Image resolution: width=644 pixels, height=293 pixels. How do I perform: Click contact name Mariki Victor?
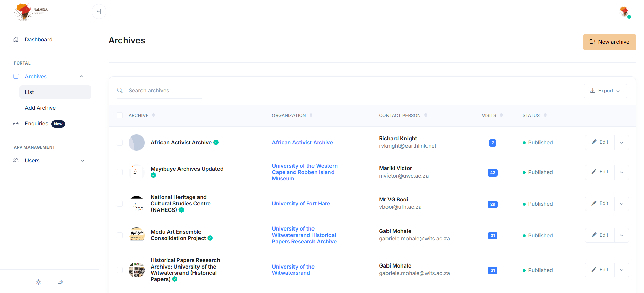tap(395, 168)
